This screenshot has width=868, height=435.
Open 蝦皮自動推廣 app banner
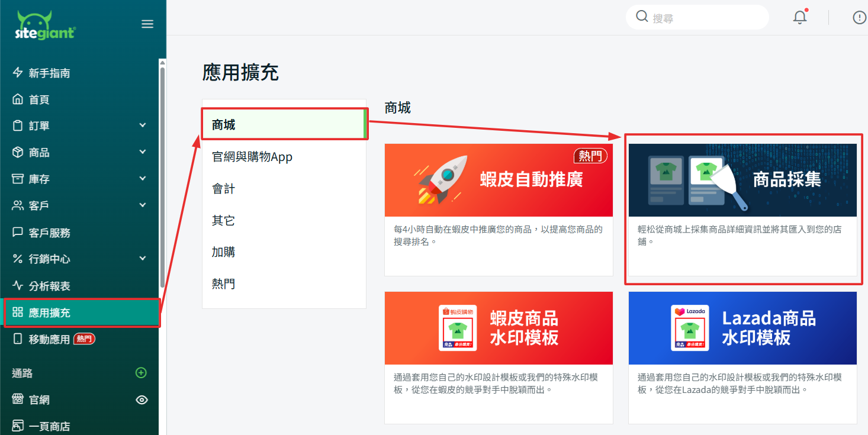tap(499, 180)
